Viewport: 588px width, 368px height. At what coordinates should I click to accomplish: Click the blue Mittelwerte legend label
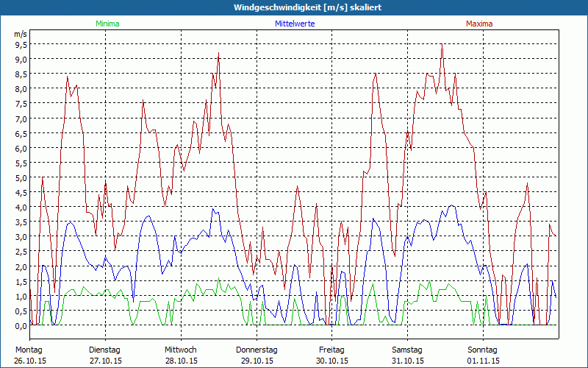[294, 24]
